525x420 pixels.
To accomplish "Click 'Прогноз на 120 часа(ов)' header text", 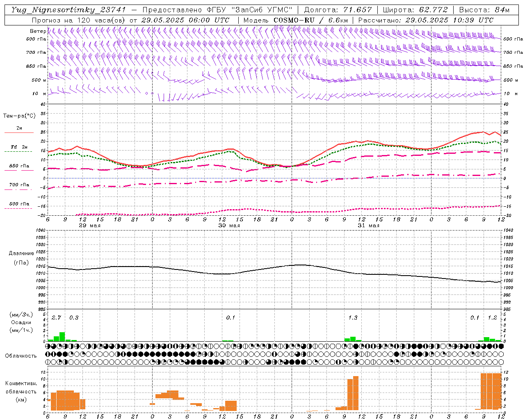I will click(x=78, y=20).
